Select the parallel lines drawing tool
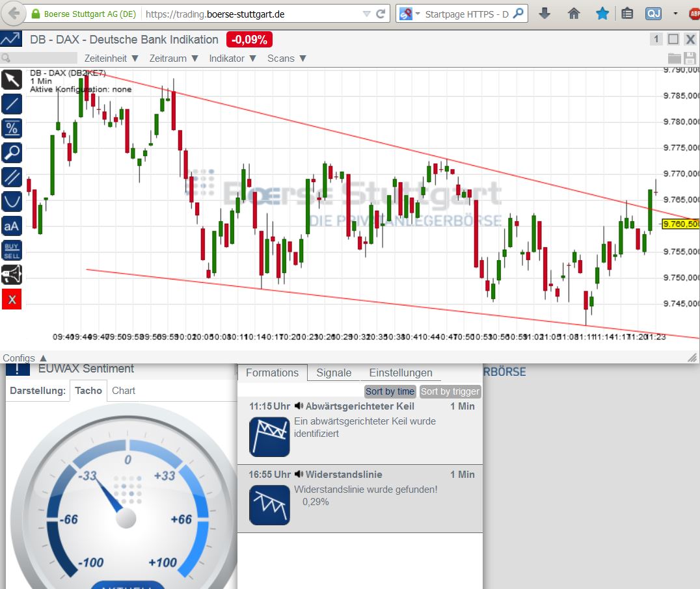 (11, 177)
